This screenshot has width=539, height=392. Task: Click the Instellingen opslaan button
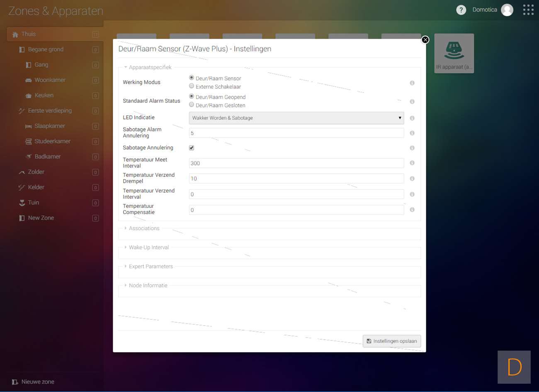click(x=392, y=341)
